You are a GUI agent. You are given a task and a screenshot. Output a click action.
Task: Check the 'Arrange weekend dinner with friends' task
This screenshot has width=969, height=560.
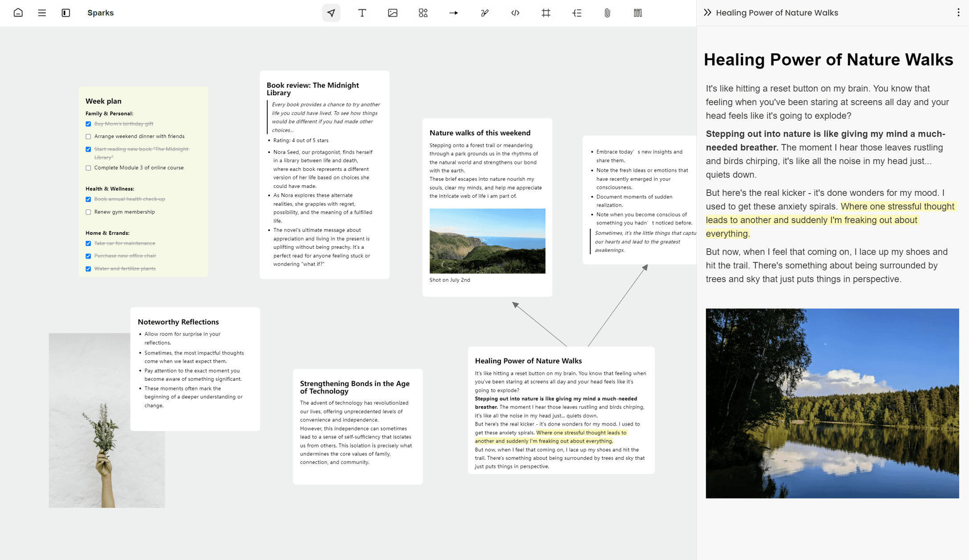point(88,136)
